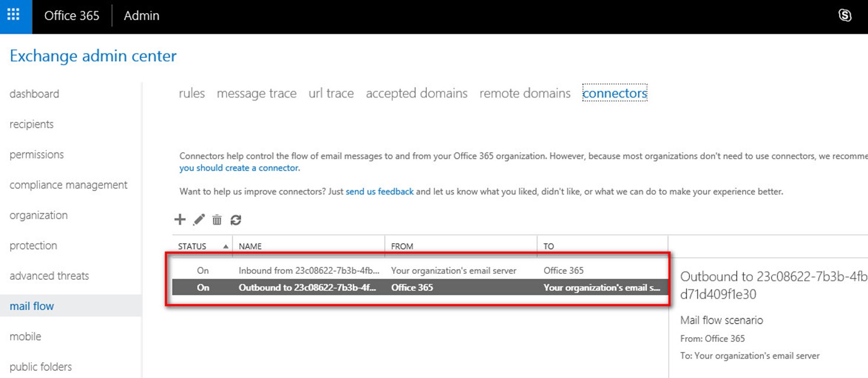The height and width of the screenshot is (378, 868).
Task: Go to accepted domains tab
Action: 417,93
